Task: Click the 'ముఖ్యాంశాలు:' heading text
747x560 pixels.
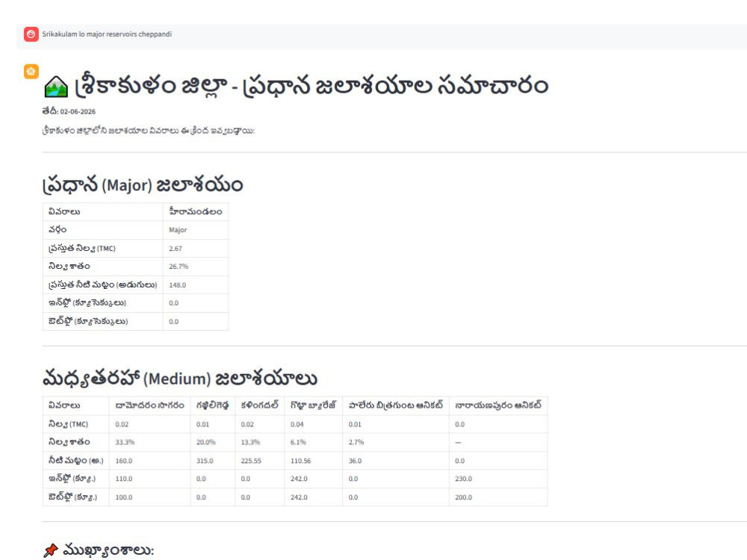Action: click(108, 550)
